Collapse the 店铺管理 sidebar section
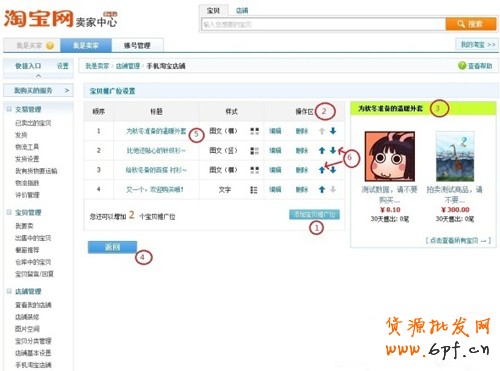The height and width of the screenshot is (371, 500). click(x=9, y=291)
